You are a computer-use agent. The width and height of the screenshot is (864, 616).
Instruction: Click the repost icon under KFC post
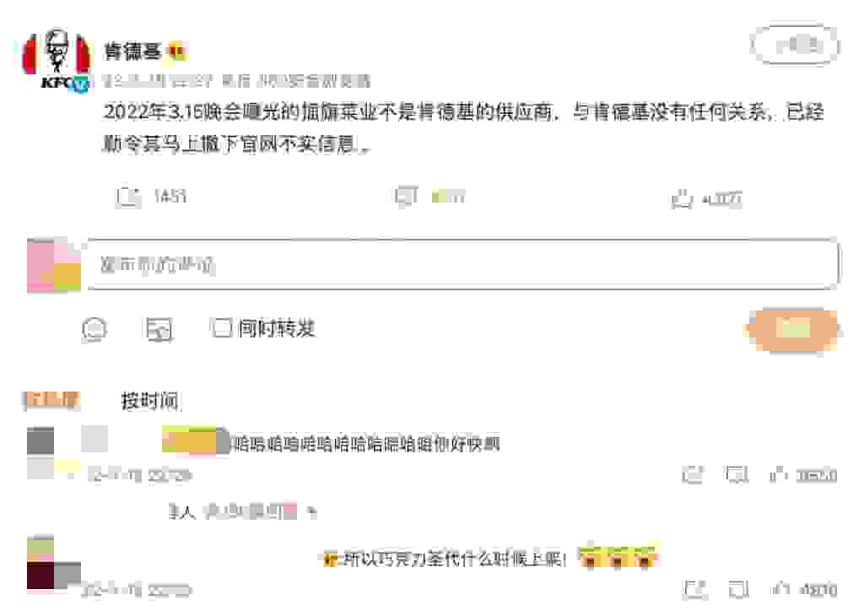coord(128,197)
